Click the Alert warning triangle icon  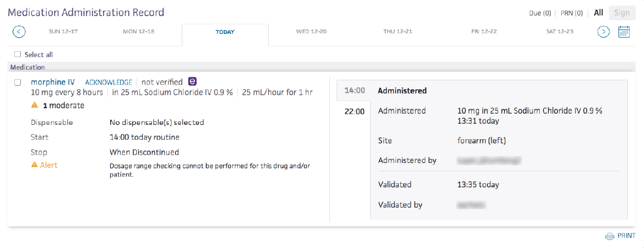tap(35, 165)
